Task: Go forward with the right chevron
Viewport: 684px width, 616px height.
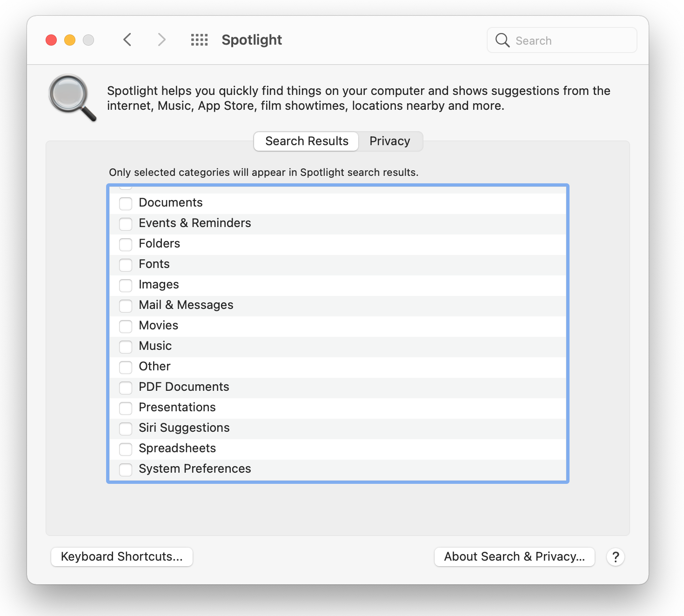Action: (161, 40)
